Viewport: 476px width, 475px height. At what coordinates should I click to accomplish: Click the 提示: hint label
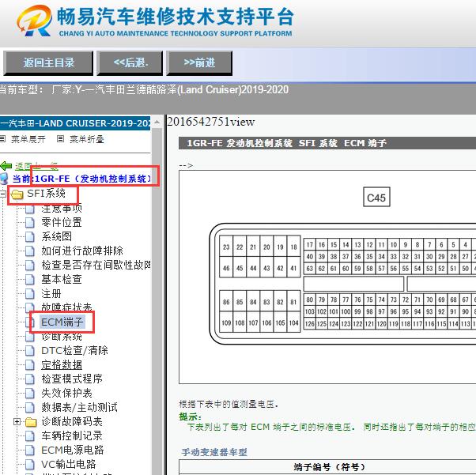[x=190, y=417]
